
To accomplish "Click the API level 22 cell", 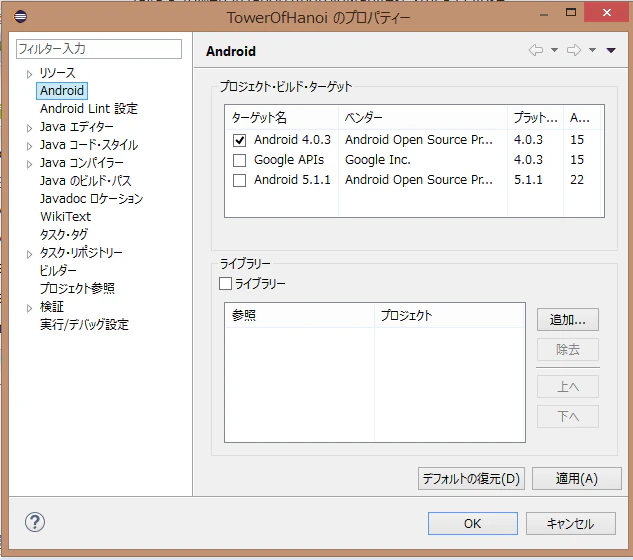I will 577,180.
